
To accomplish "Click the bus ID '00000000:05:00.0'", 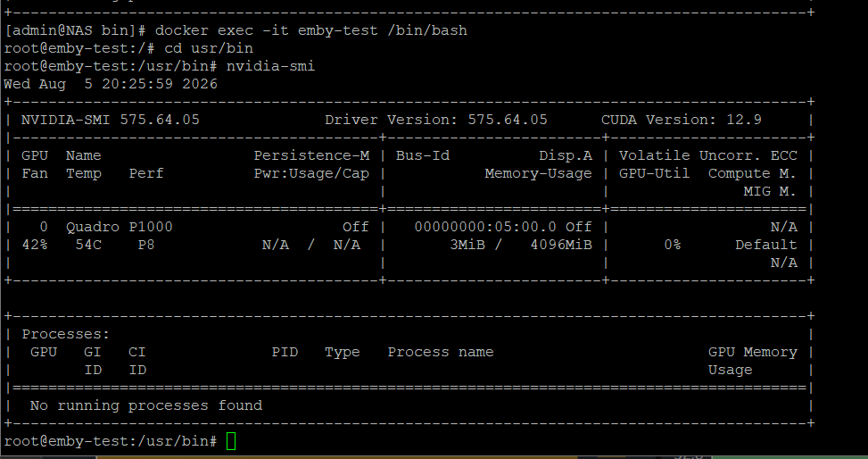I will pos(485,227).
